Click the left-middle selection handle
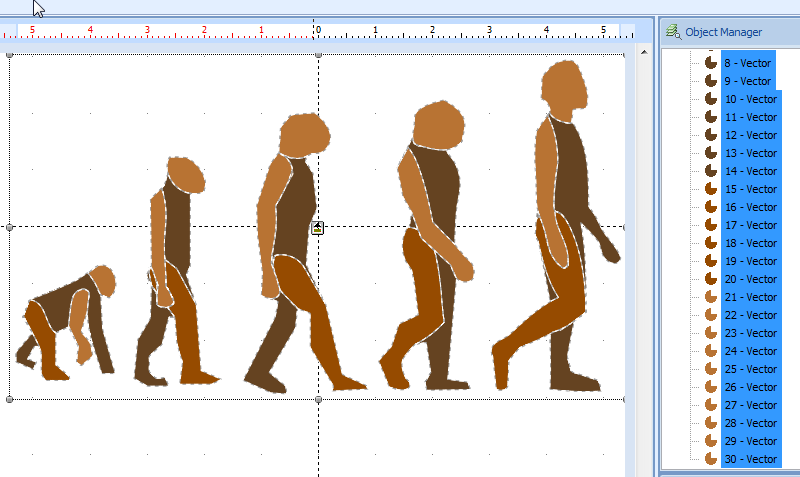Viewport: 800px width, 477px height. [10, 227]
